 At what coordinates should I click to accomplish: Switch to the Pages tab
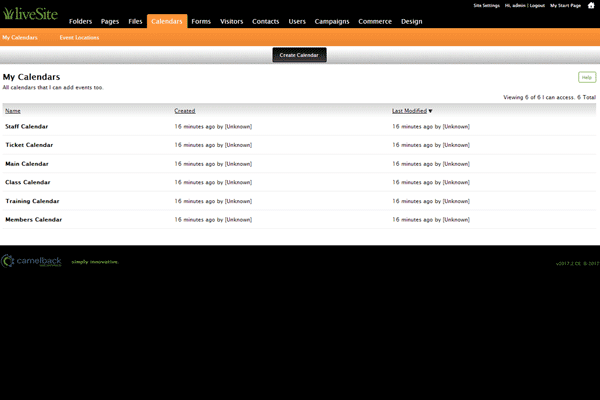click(x=110, y=21)
